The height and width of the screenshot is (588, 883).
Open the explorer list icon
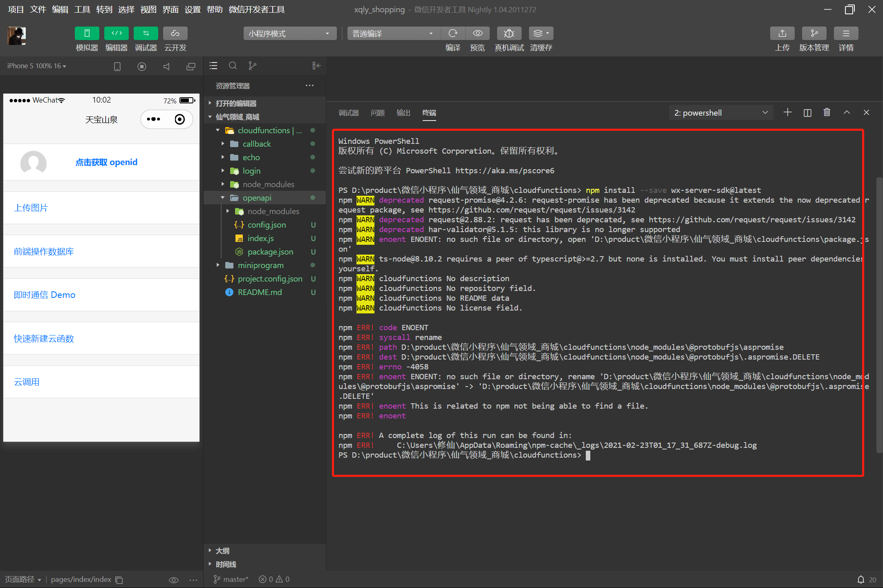tap(213, 66)
